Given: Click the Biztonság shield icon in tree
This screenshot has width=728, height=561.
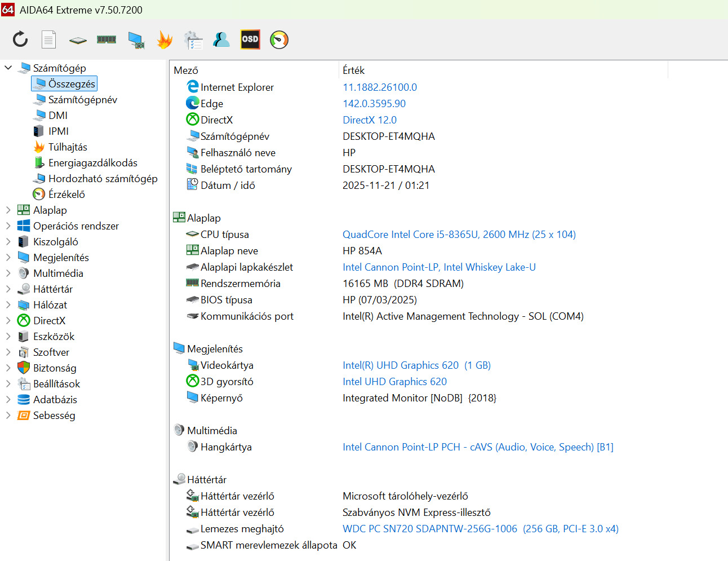Looking at the screenshot, I should click(24, 368).
